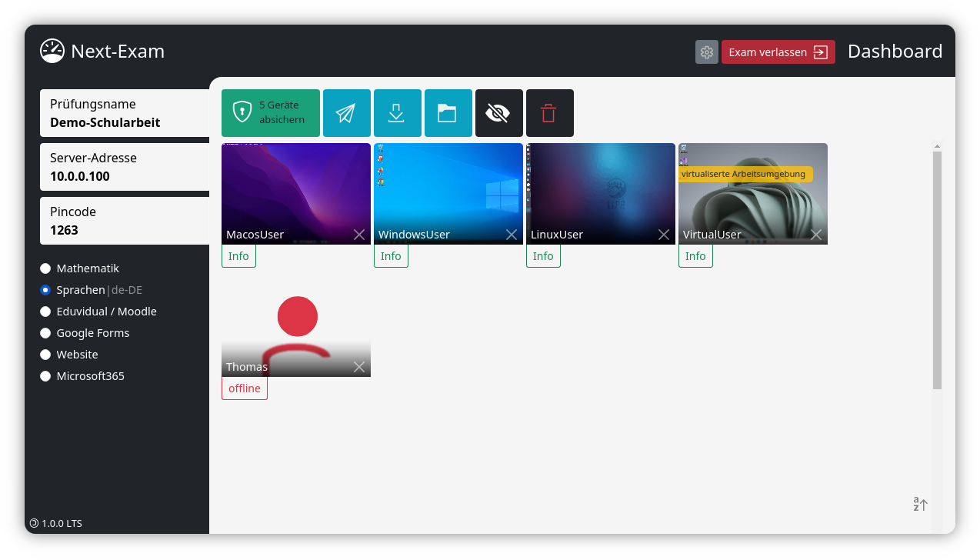This screenshot has height=560, width=980.
Task: Open the exam folder icon
Action: (x=448, y=113)
